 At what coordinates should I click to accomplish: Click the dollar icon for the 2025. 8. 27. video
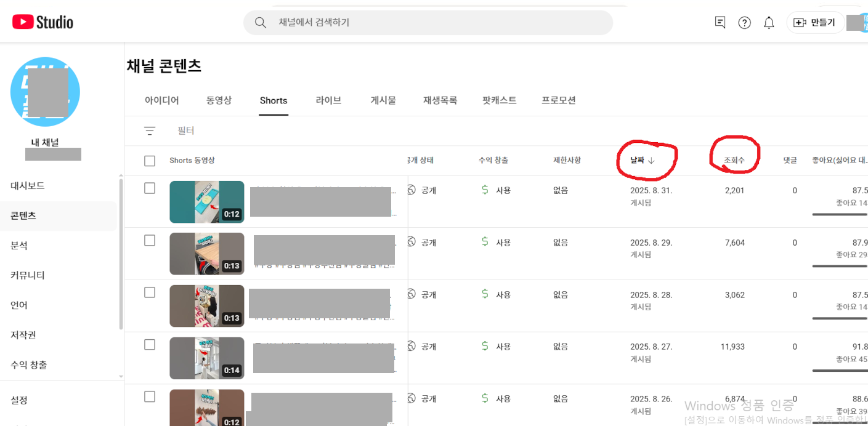point(485,347)
